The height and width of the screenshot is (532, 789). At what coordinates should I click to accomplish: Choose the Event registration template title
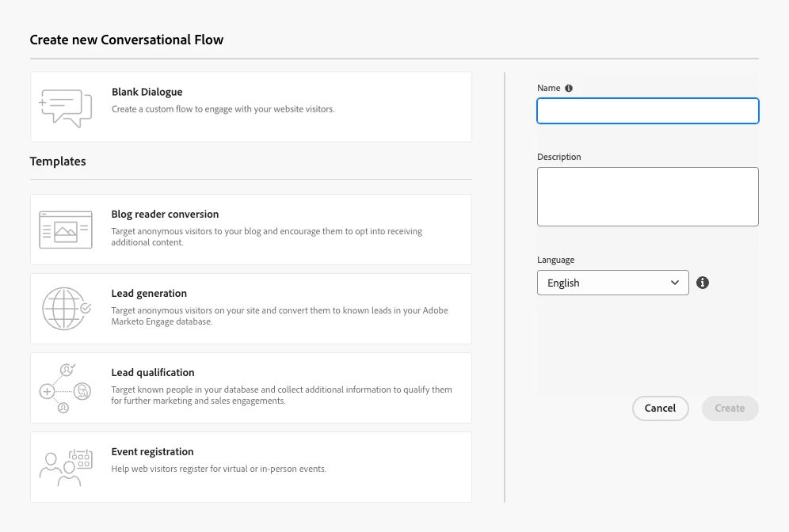point(152,451)
